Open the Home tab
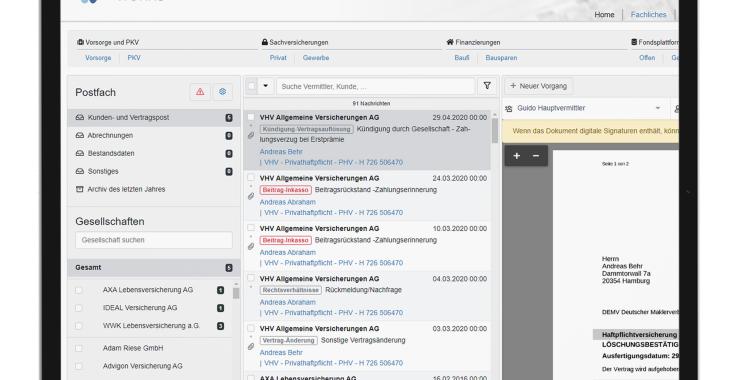Screen dimensions: 740x380 604,15
